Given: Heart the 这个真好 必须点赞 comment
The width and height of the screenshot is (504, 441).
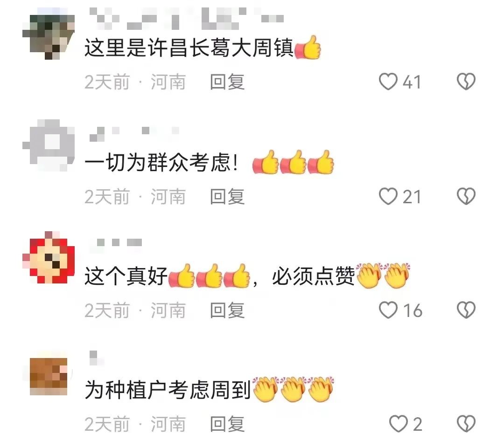Looking at the screenshot, I should tap(388, 310).
